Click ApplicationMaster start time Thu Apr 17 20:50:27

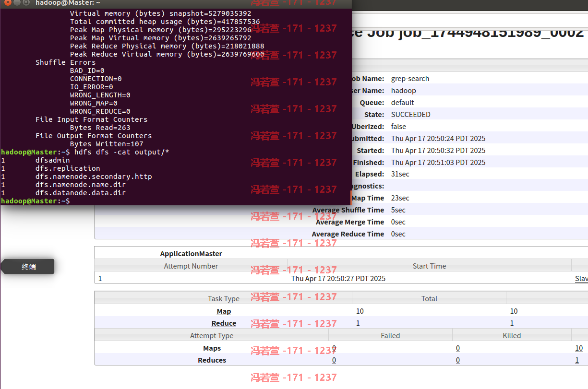(x=338, y=278)
